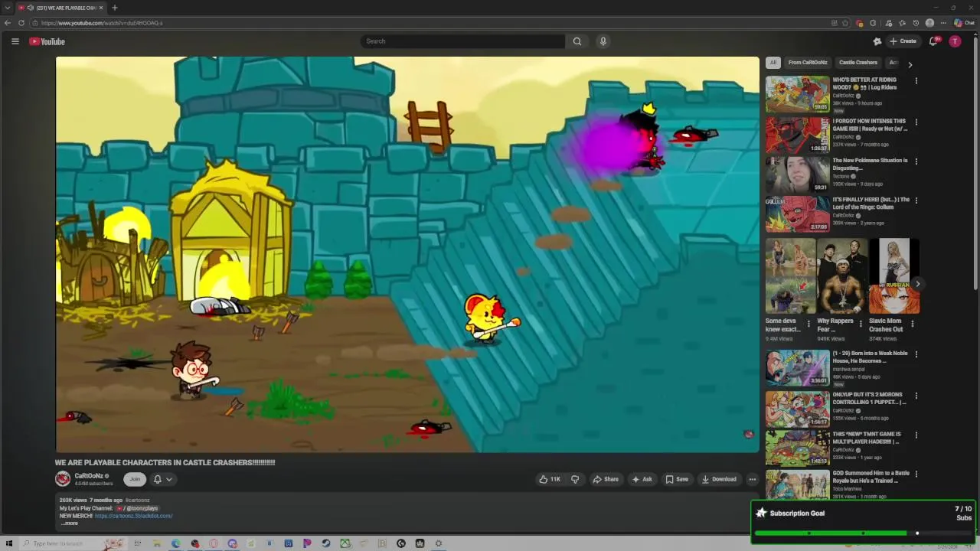Open options for 'IT'S FINALLY HERE' Gollum video
This screenshot has width=980, height=551.
coord(916,202)
